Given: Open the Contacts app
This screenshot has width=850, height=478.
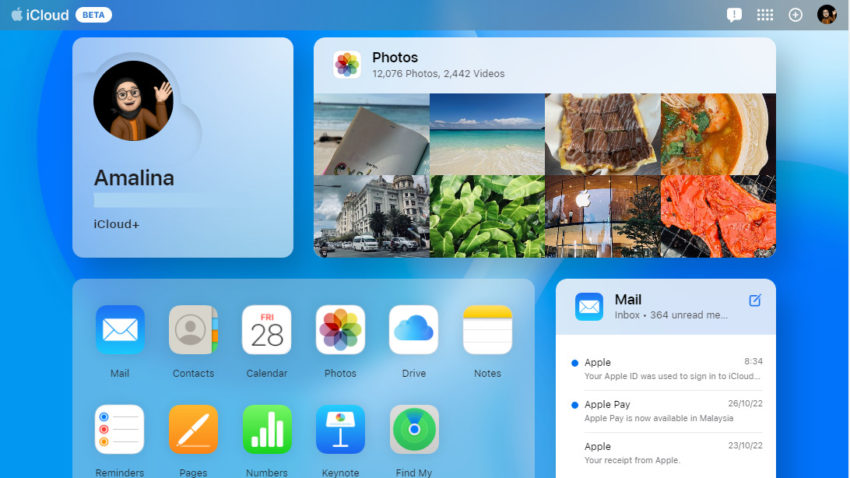Looking at the screenshot, I should 193,330.
